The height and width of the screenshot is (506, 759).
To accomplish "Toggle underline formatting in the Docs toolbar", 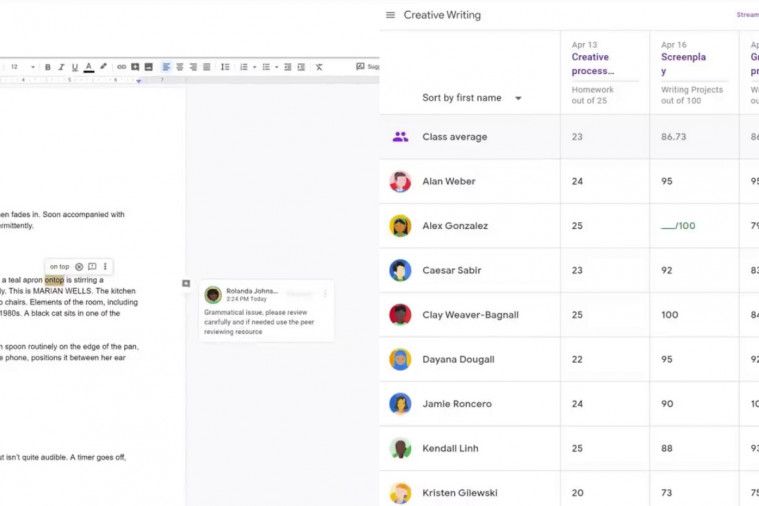I will pos(75,67).
